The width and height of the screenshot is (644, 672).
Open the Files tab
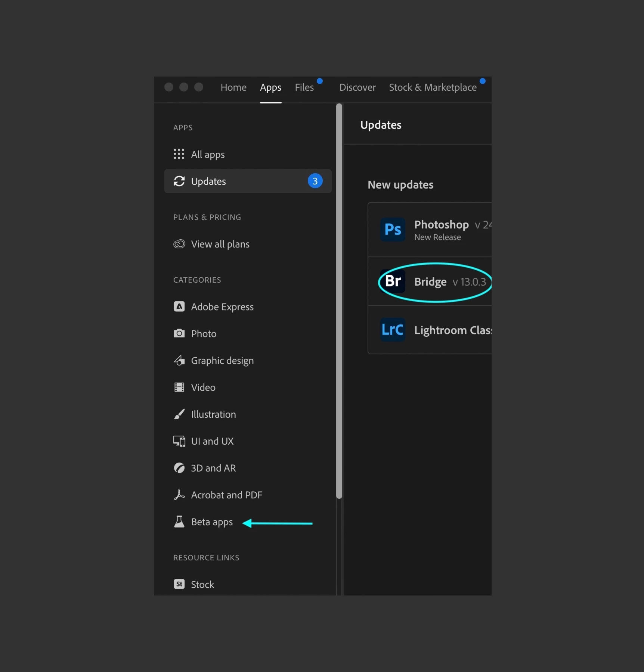[x=304, y=87]
